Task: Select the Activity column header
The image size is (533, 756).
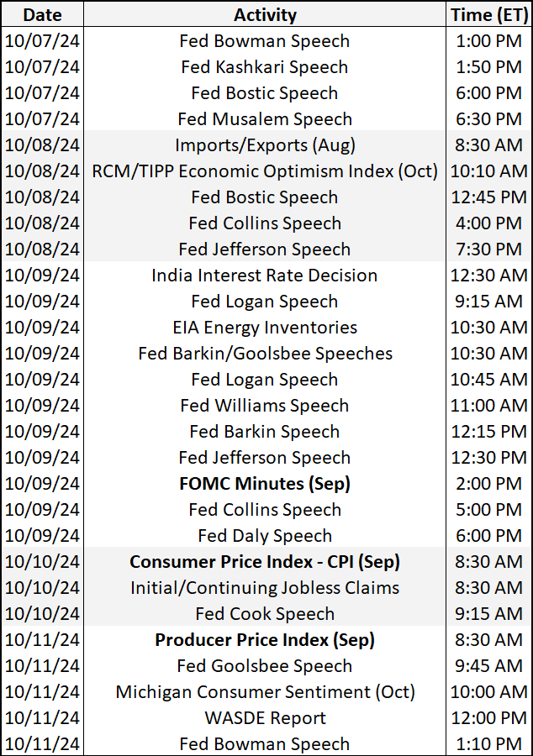Action: pyautogui.click(x=265, y=14)
